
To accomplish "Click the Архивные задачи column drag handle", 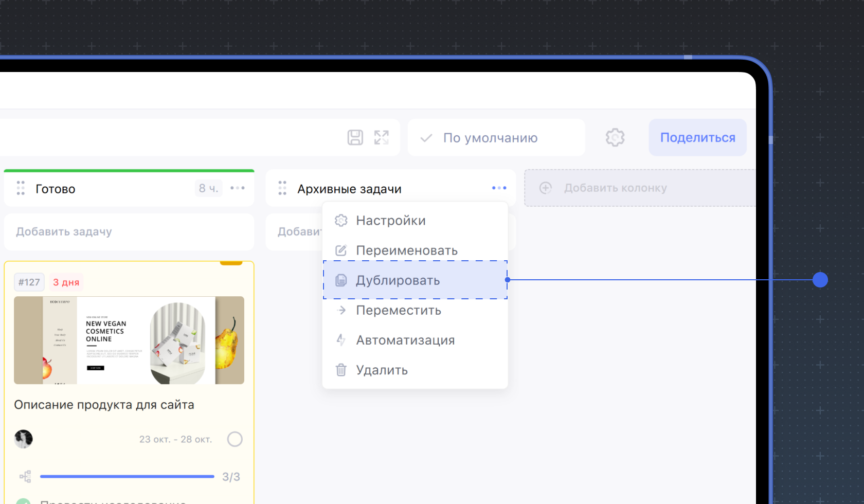I will (282, 188).
